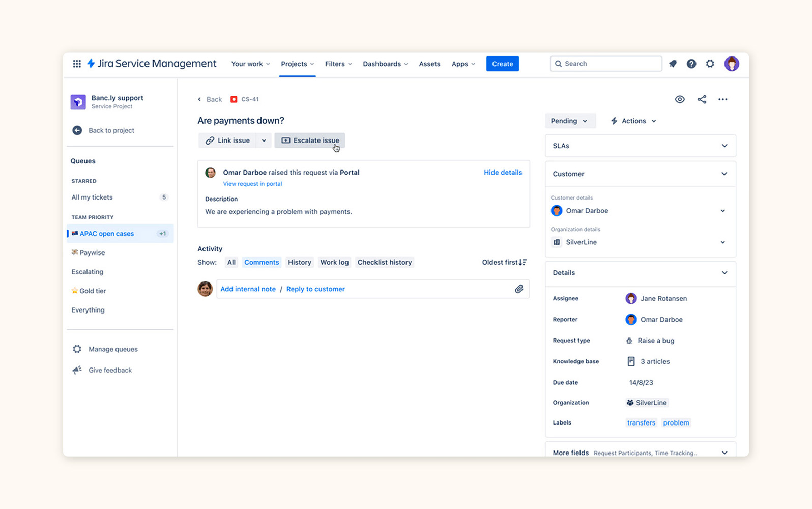Click the Omar Darboe reporter avatar
Image resolution: width=812 pixels, height=509 pixels.
pyautogui.click(x=631, y=320)
